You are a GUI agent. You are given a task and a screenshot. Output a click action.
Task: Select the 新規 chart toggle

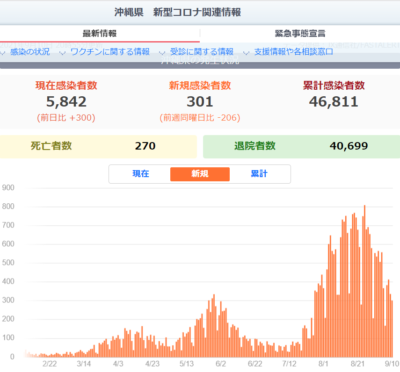tap(200, 174)
